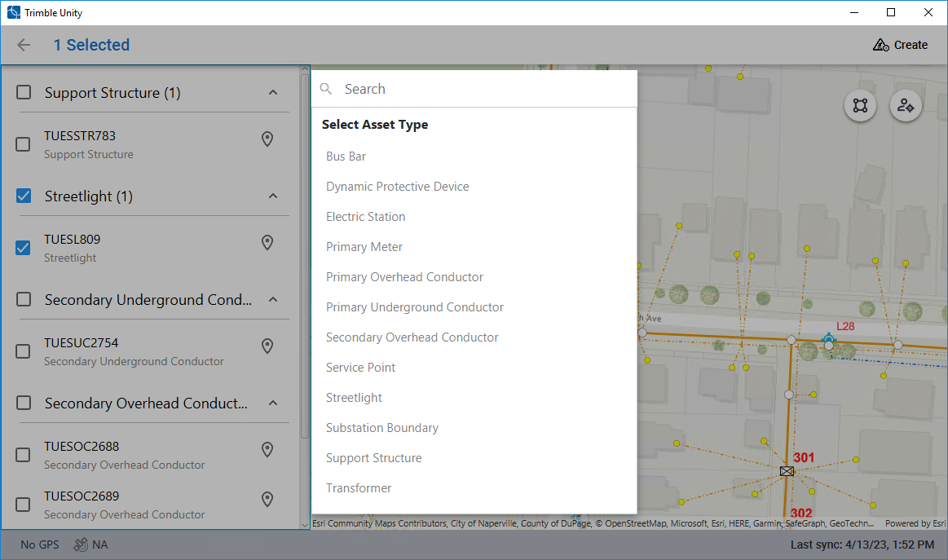Tick the TUESUC2754 checkbox
Screen dimensions: 948x560
click(x=24, y=351)
